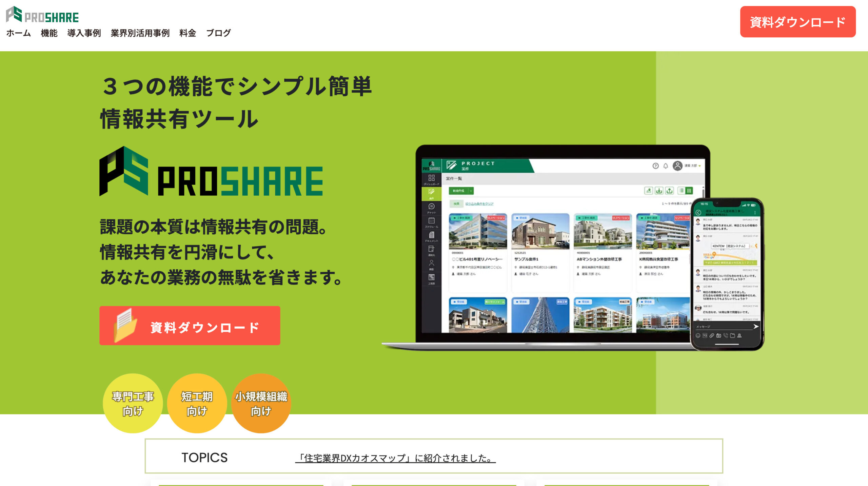The height and width of the screenshot is (486, 868).
Task: Open the 機能 menu item
Action: pyautogui.click(x=49, y=33)
